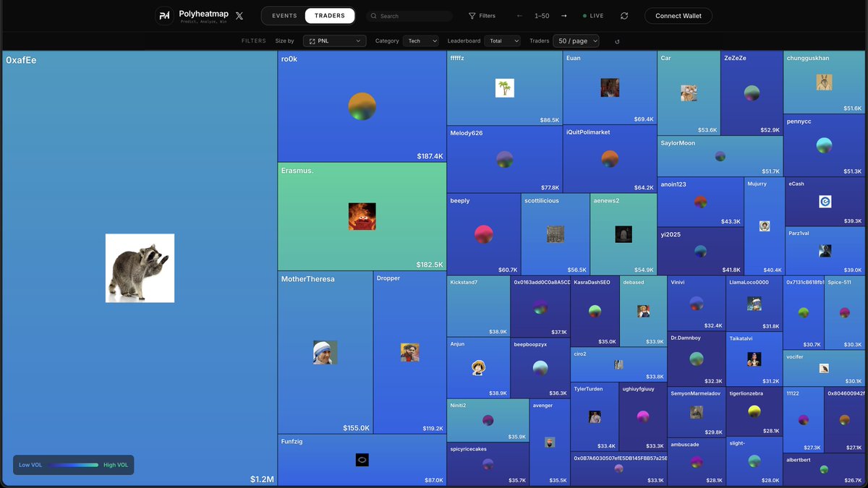Click 1–50 page range text
Screen dimensions: 868x488
(x=542, y=16)
